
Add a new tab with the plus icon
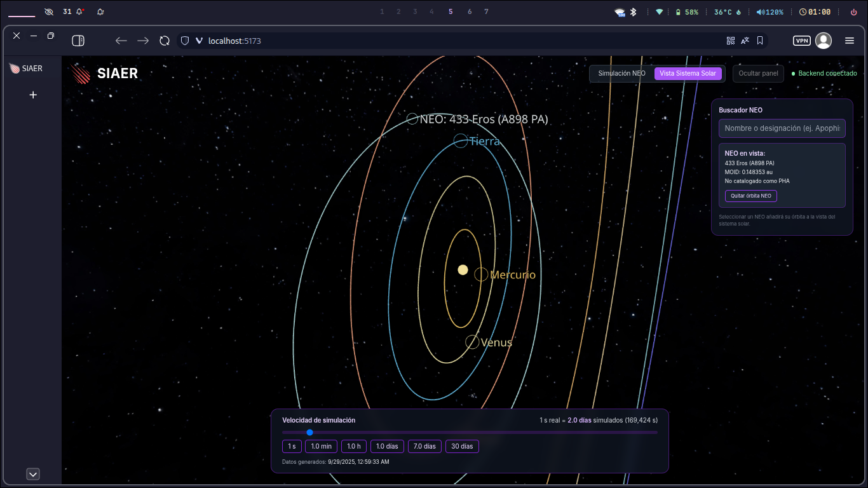[x=33, y=95]
